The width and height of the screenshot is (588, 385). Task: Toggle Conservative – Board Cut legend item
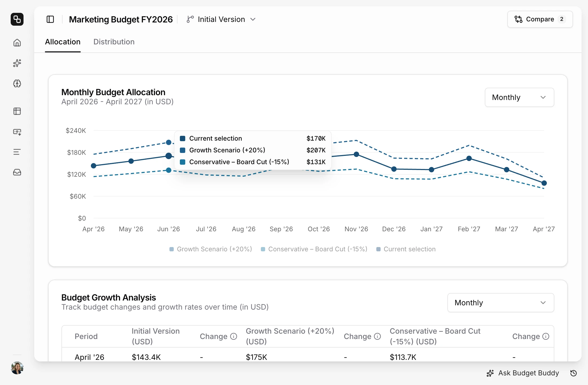pyautogui.click(x=314, y=249)
